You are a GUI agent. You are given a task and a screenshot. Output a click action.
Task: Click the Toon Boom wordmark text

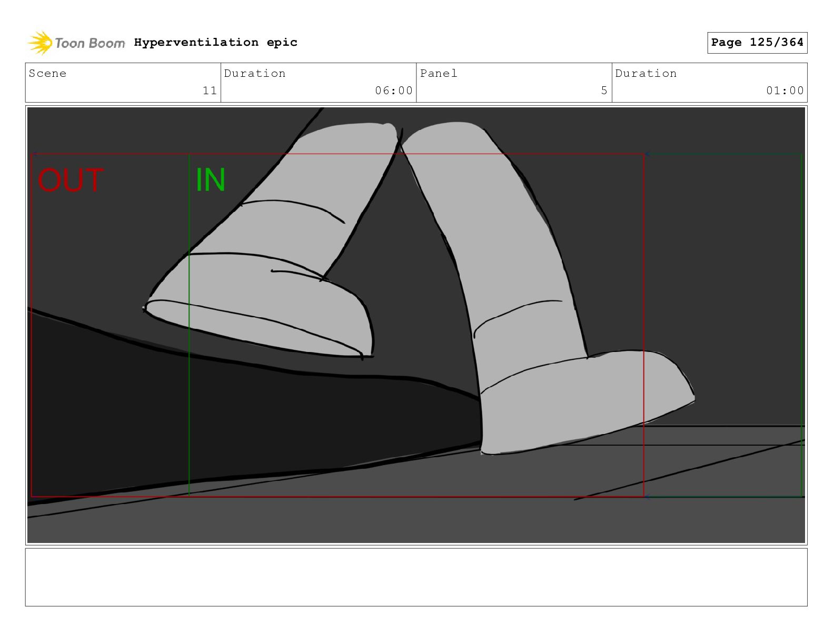pos(90,43)
